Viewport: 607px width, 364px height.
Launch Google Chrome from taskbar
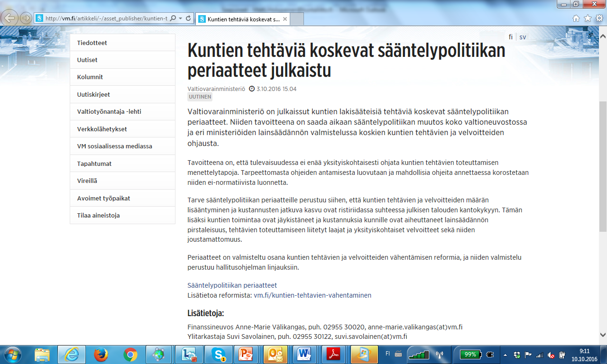coord(130,355)
